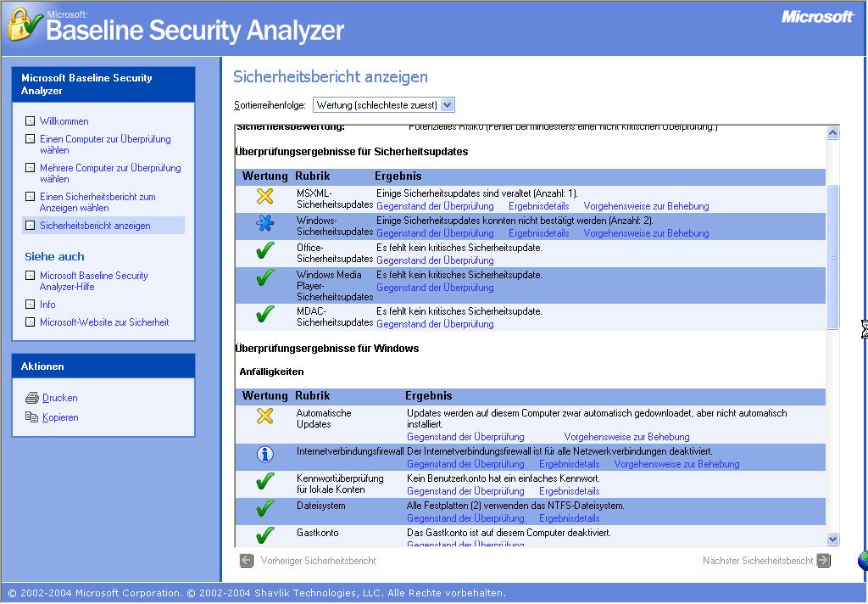
Task: Click the Ergebnis column header in Windows table
Action: [x=428, y=395]
